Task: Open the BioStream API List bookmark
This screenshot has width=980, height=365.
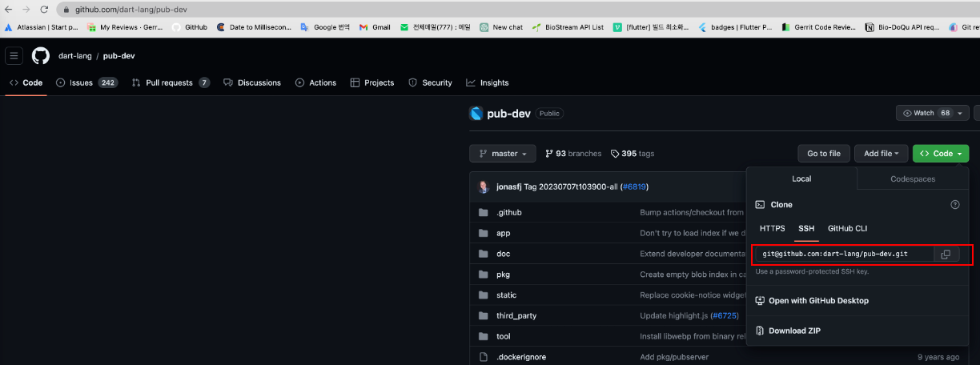Action: 568,26
